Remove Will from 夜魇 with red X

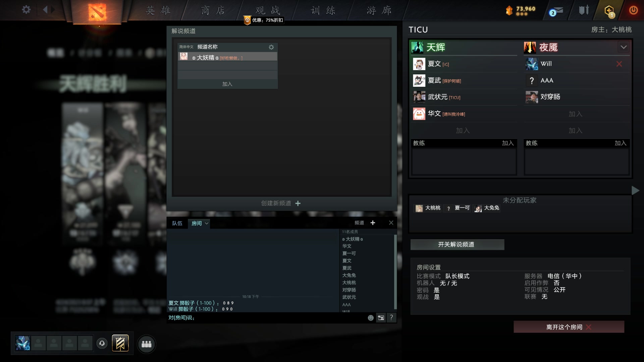619,64
